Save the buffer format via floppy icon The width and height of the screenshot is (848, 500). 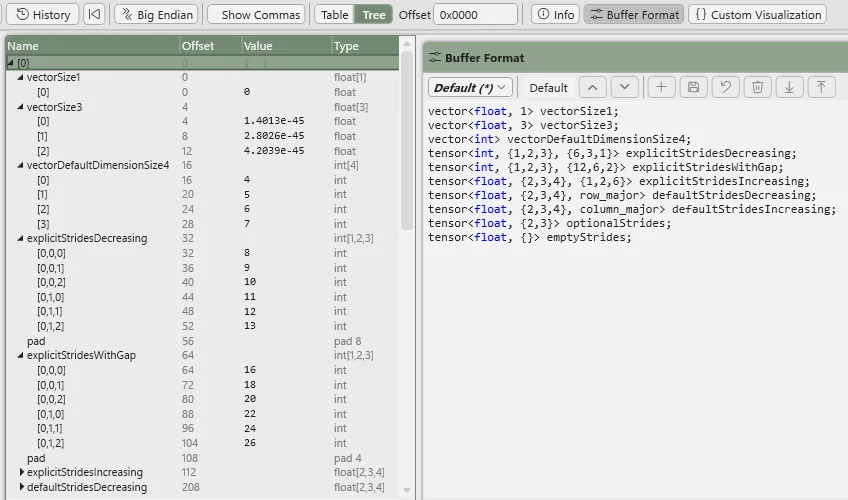coord(693,87)
